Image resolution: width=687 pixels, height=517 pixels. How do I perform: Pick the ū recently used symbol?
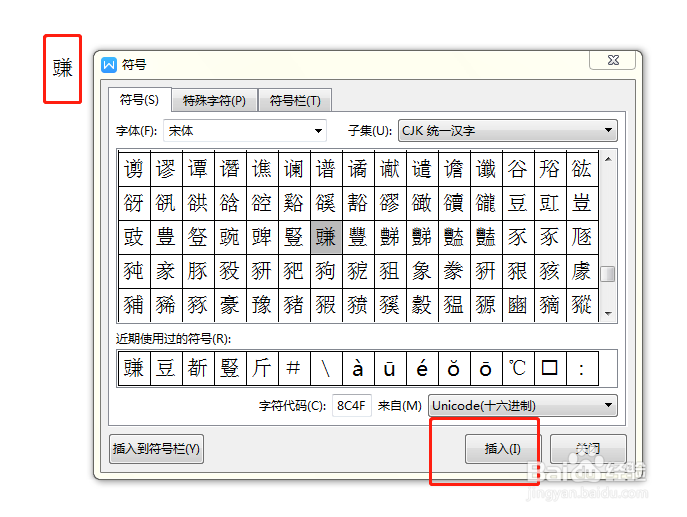[390, 368]
